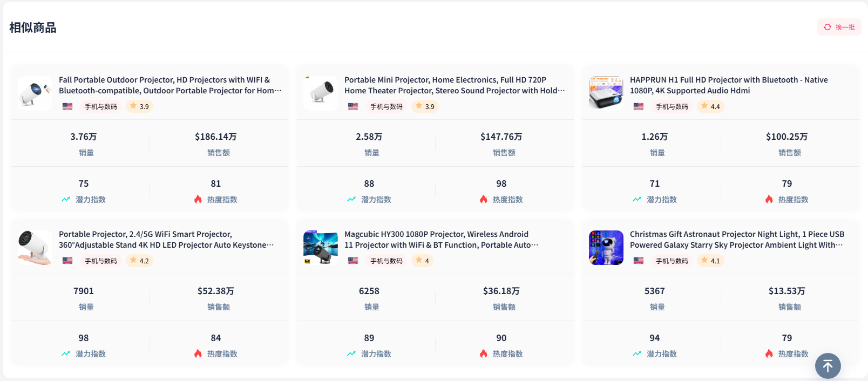Click the 4.4 star rating badge
This screenshot has width=868, height=381.
tap(710, 106)
